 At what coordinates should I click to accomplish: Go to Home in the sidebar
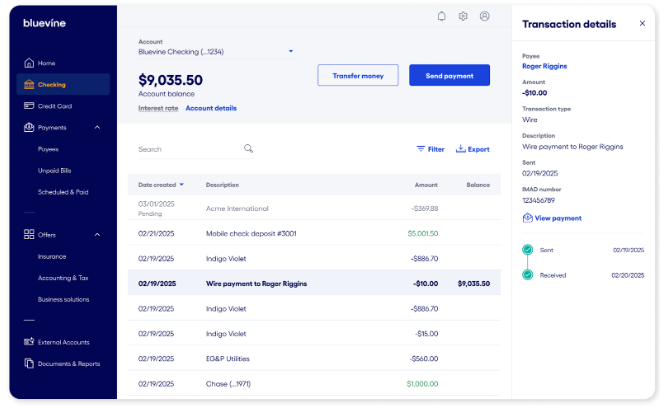63,63
